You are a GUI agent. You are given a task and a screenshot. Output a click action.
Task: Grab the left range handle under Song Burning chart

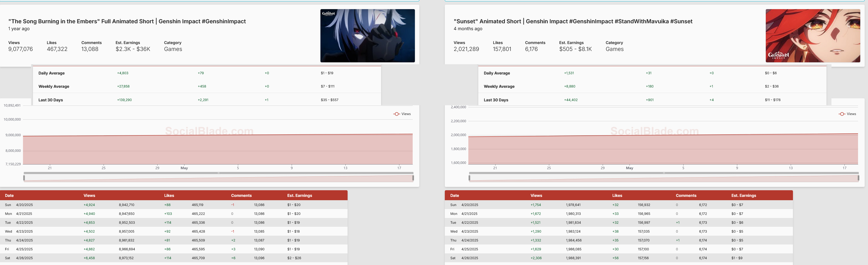[24, 177]
